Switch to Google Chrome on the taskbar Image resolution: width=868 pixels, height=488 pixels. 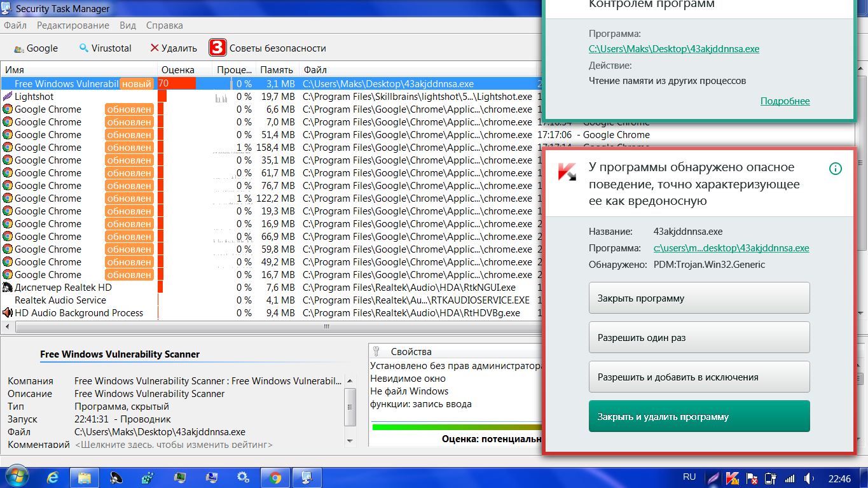tap(275, 477)
